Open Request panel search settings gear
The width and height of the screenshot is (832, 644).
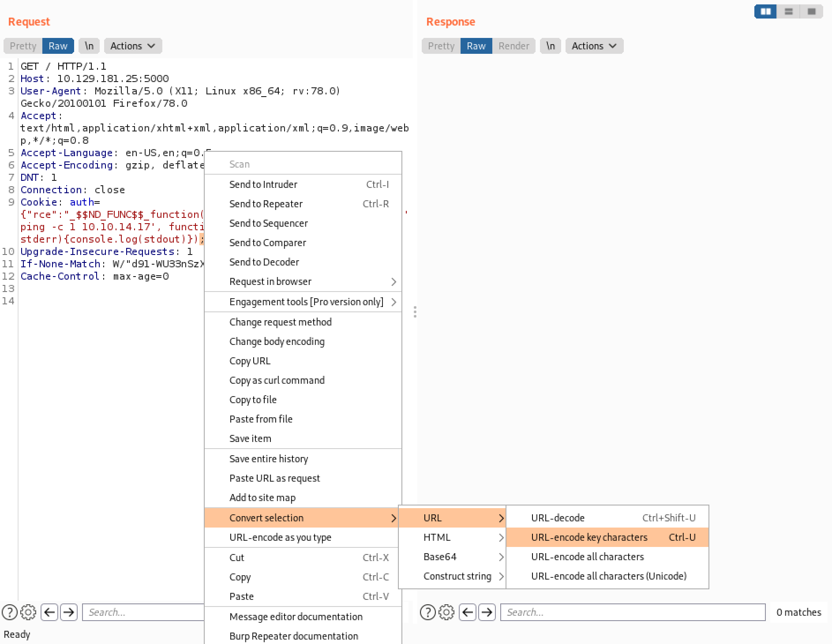[28, 612]
